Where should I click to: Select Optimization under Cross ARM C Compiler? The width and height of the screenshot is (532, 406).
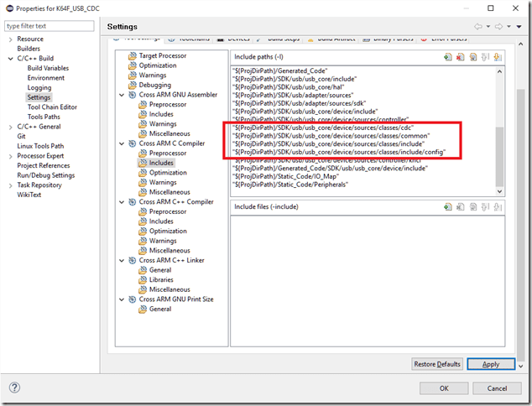point(168,173)
